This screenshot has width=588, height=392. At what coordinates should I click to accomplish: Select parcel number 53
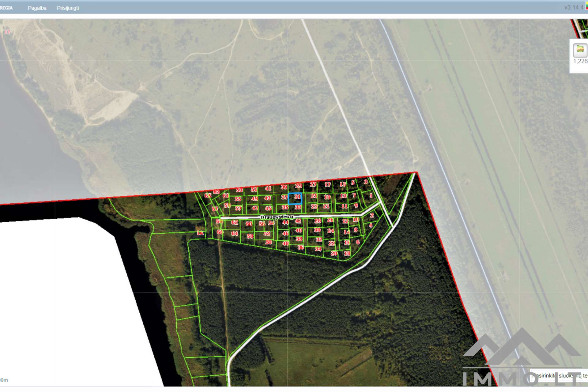(239, 190)
